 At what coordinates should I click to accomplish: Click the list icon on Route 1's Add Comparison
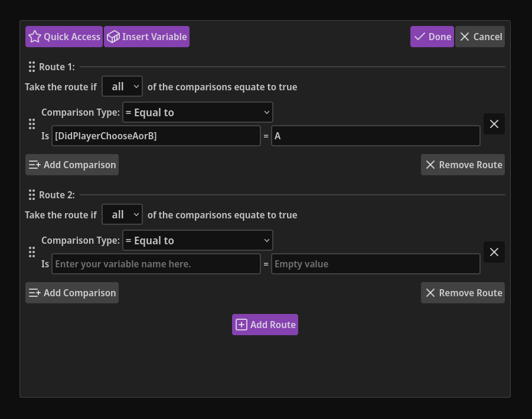point(33,165)
